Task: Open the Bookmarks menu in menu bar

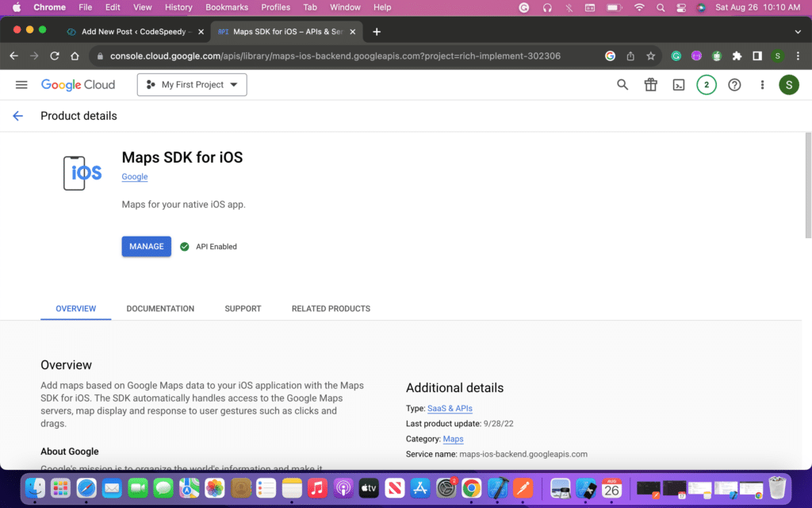Action: click(226, 7)
